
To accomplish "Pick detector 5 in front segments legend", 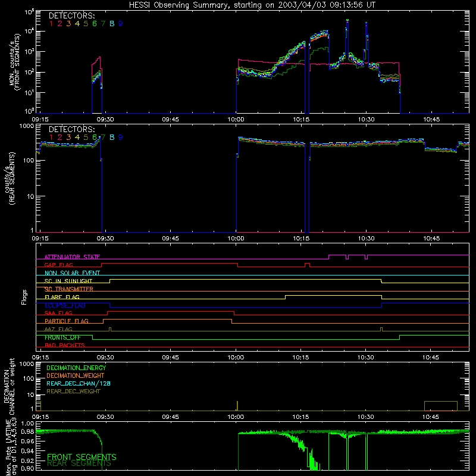I will (86, 24).
